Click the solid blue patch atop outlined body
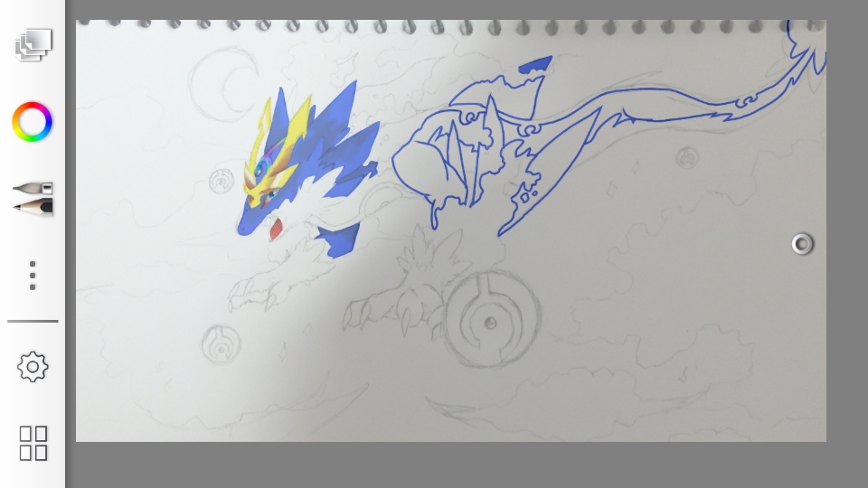Screen dimensions: 868x488 coord(536,65)
